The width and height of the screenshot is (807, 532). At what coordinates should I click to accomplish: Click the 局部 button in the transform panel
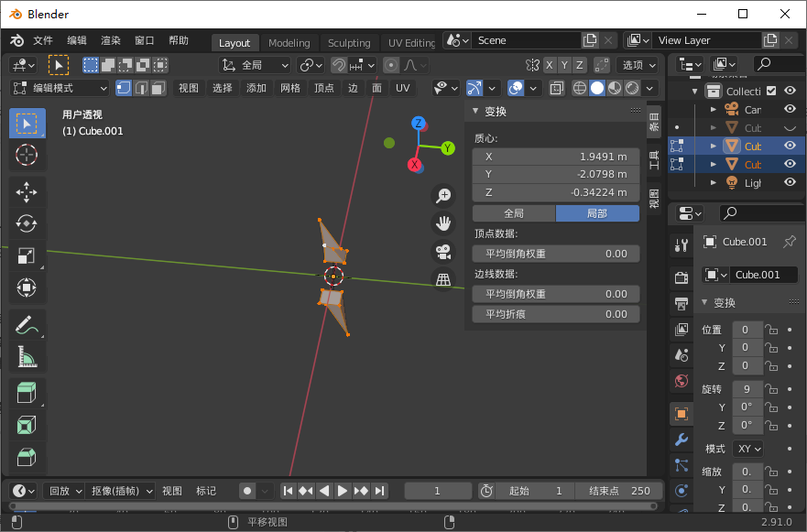coord(596,213)
